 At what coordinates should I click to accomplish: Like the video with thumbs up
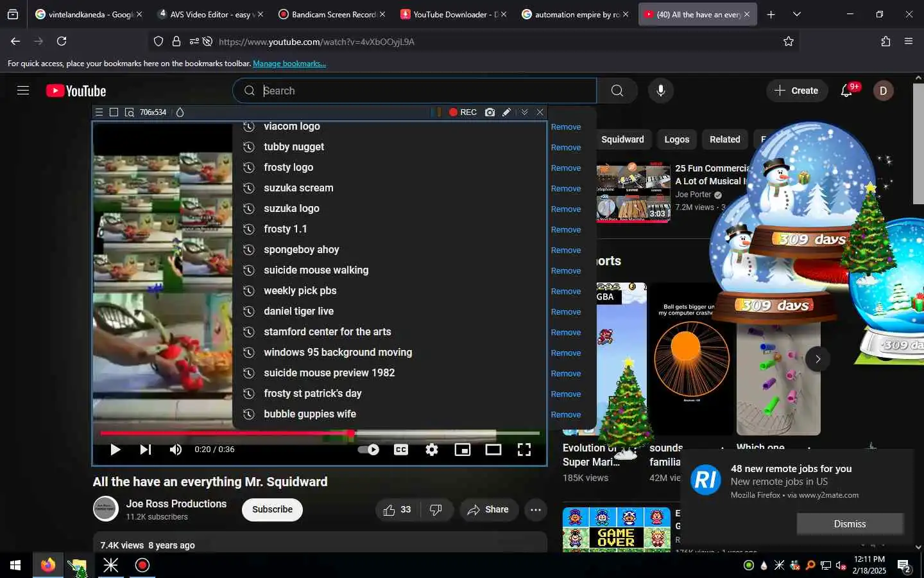[397, 510]
